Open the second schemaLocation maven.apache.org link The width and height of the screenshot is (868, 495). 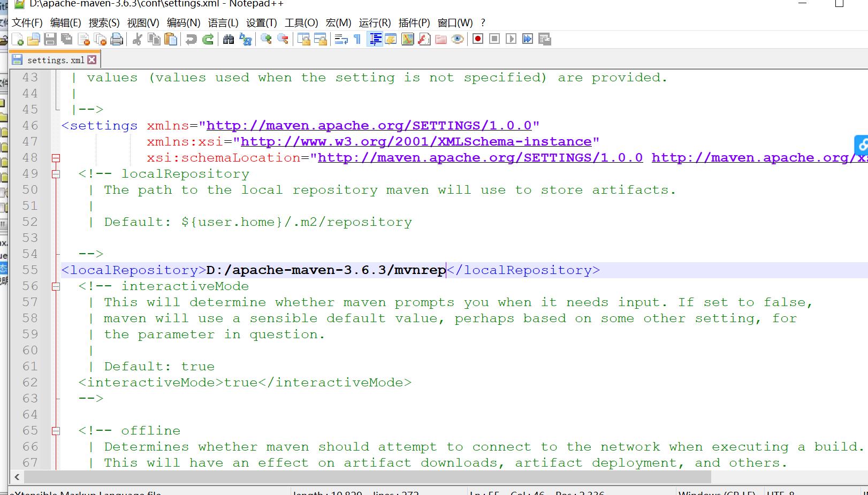759,158
